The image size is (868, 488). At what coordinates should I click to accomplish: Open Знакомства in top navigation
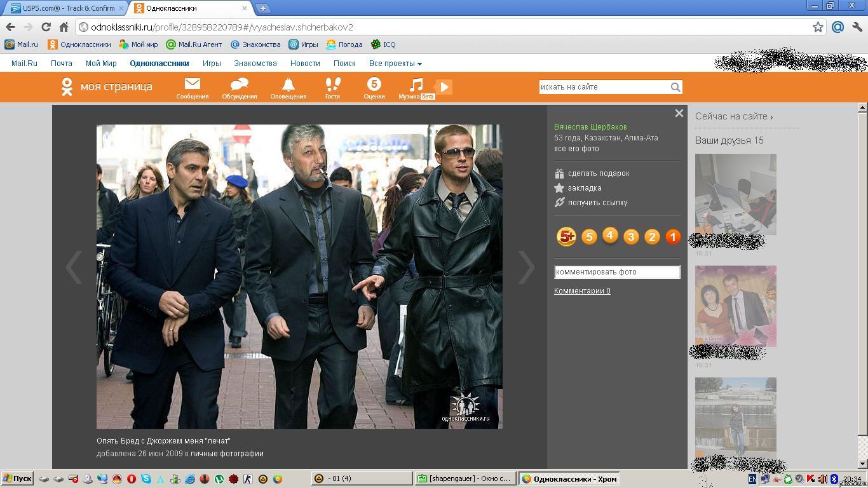click(x=255, y=64)
